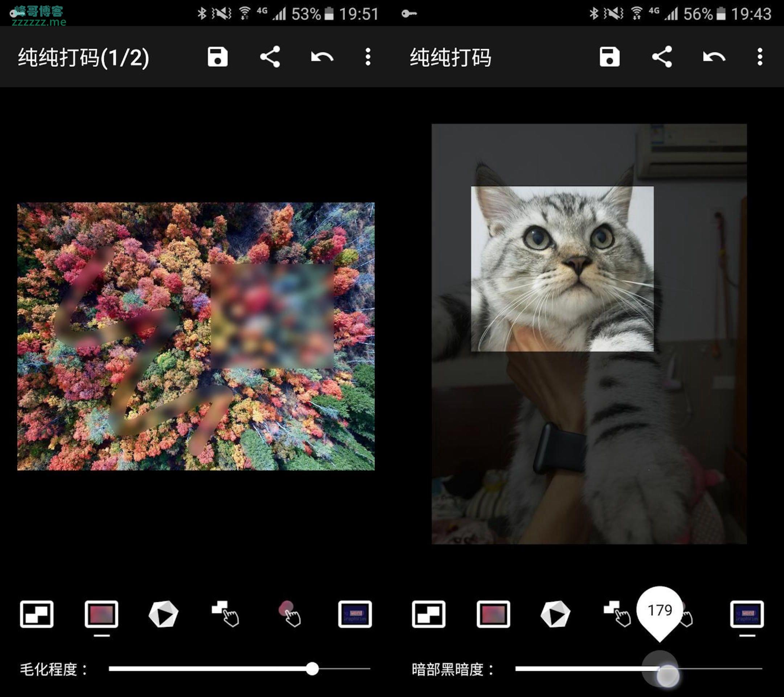
Task: Undo last edit on right screen
Action: (x=714, y=57)
